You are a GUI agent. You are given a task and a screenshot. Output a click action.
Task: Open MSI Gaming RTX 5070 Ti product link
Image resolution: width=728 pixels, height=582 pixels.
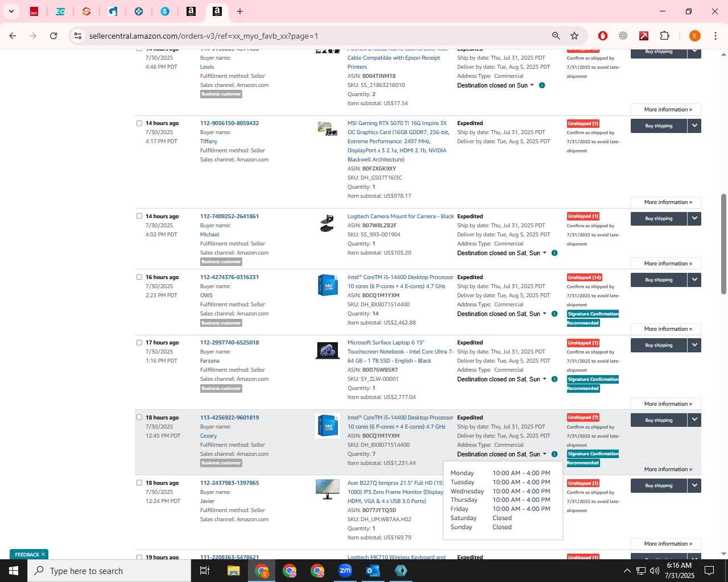click(398, 142)
